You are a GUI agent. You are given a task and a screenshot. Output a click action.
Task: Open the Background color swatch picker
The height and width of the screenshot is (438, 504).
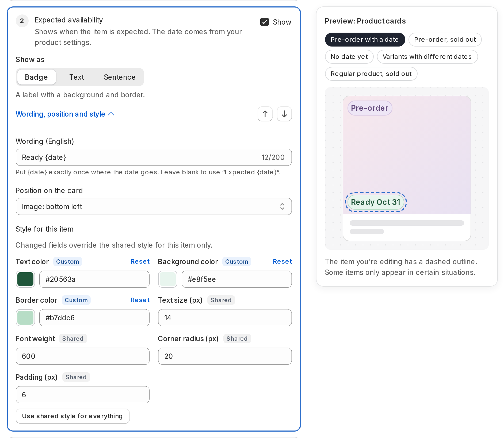pyautogui.click(x=168, y=279)
